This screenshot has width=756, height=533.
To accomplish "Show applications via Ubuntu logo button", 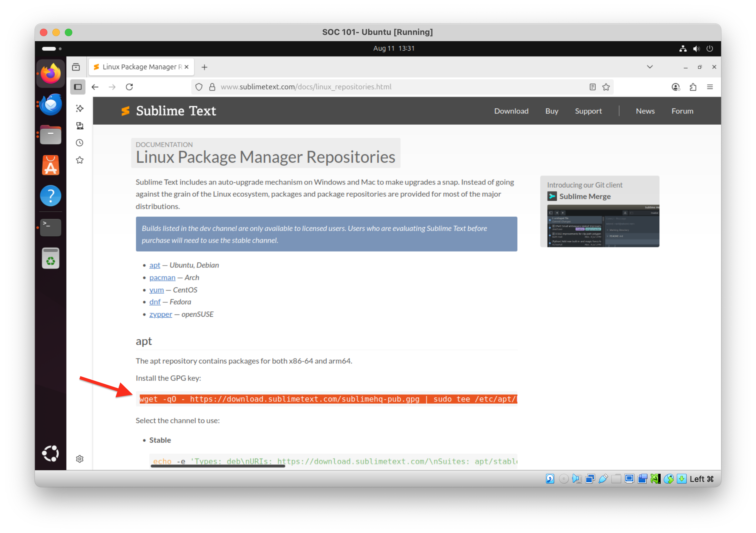I will click(x=50, y=454).
